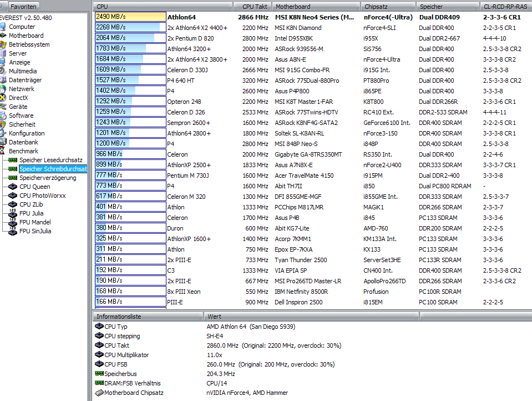532x401 pixels.
Task: Sort by the CPU Takt column header
Action: pyautogui.click(x=252, y=7)
